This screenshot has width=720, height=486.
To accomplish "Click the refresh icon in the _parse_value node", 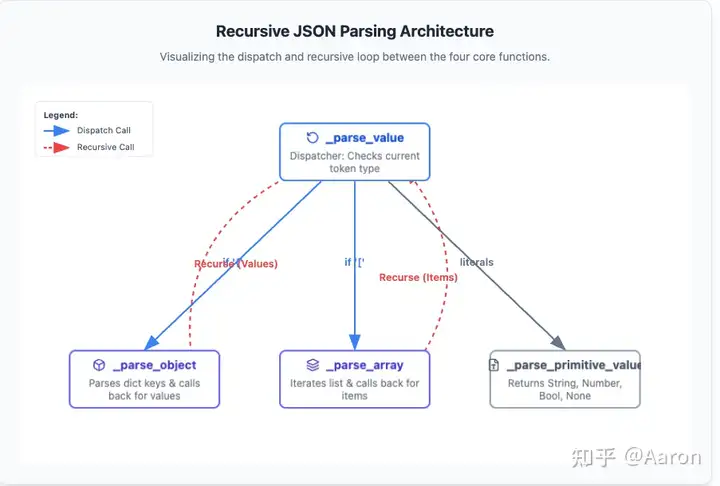I will (312, 138).
